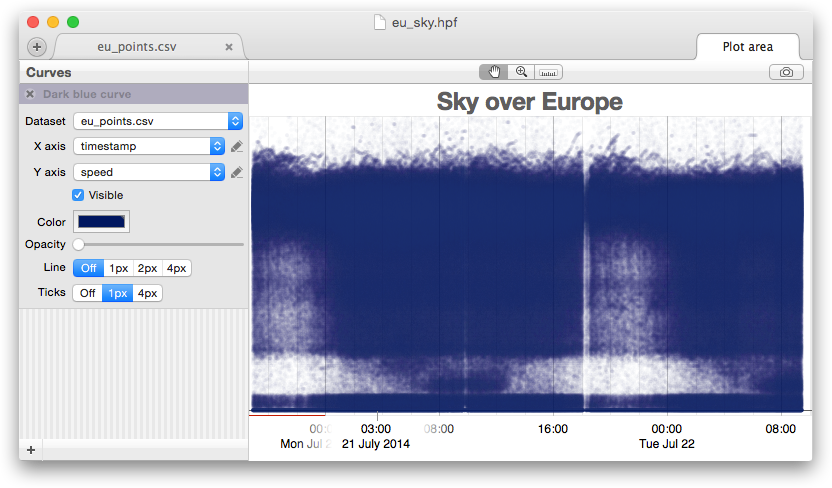Remove the Dark blue curve
The height and width of the screenshot is (488, 832).
pos(30,94)
